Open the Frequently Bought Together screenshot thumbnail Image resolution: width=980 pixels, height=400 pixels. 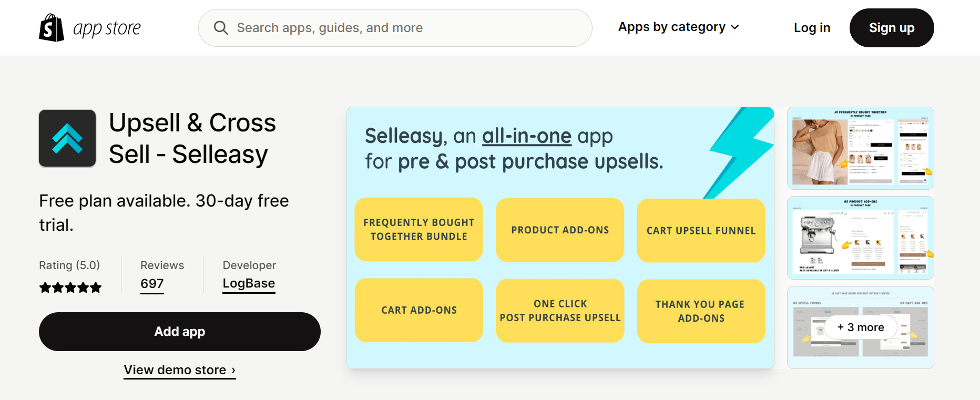click(x=860, y=148)
